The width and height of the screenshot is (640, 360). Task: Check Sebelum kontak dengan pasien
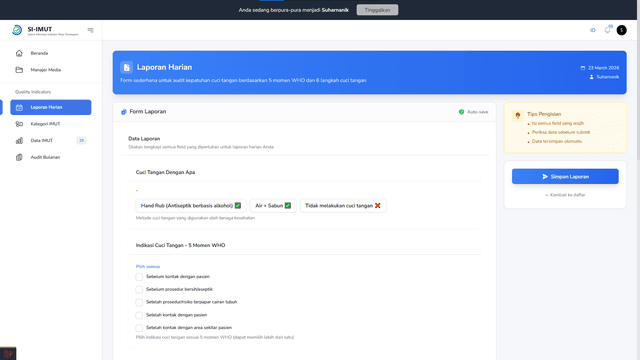pos(139,277)
